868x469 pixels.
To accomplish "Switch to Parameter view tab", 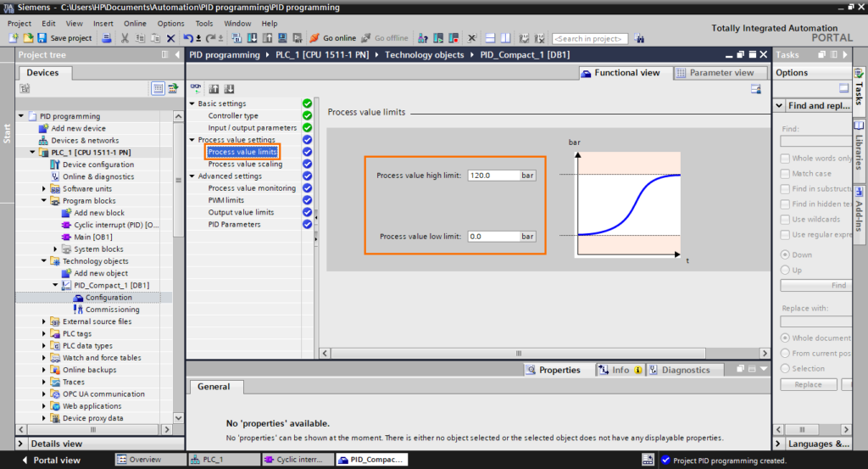I will 721,73.
